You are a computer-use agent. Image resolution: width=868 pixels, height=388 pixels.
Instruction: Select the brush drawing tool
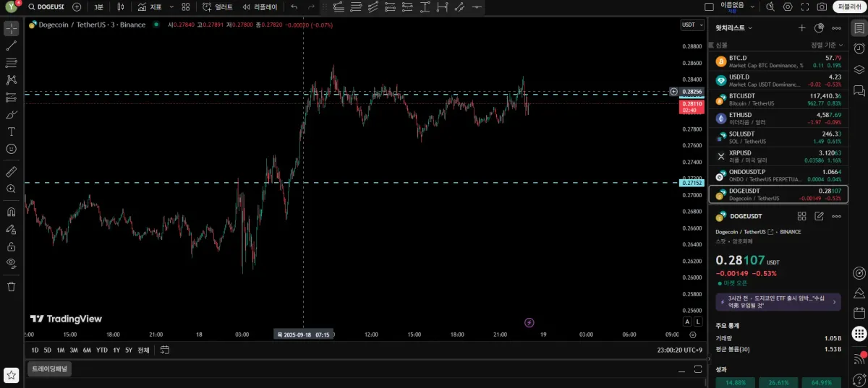(x=11, y=115)
